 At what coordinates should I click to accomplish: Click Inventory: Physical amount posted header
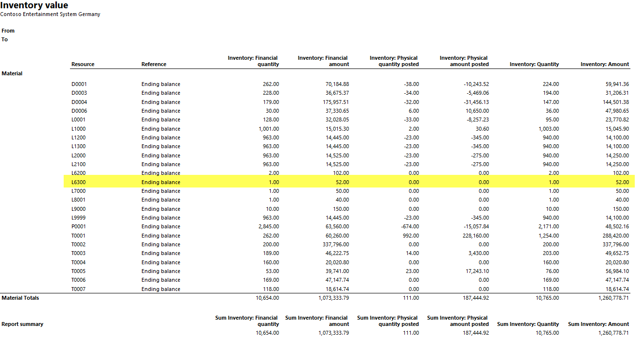(464, 61)
